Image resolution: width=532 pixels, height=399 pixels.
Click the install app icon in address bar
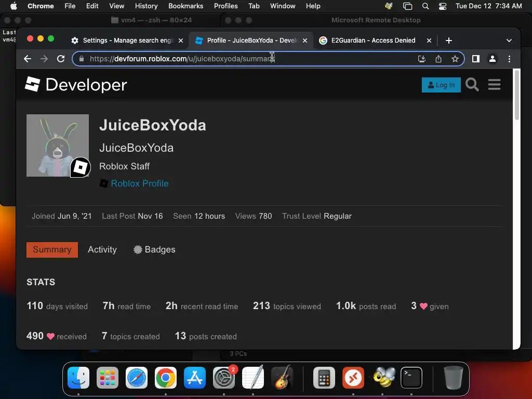pos(422,59)
